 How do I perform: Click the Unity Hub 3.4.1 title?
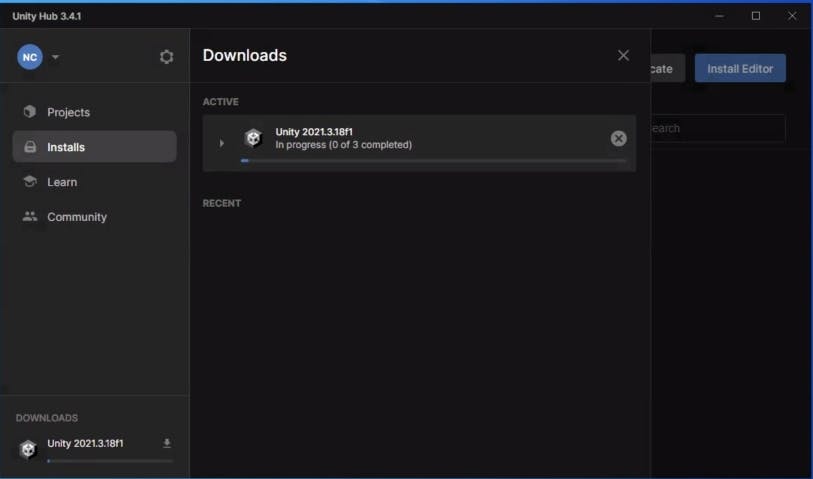47,17
